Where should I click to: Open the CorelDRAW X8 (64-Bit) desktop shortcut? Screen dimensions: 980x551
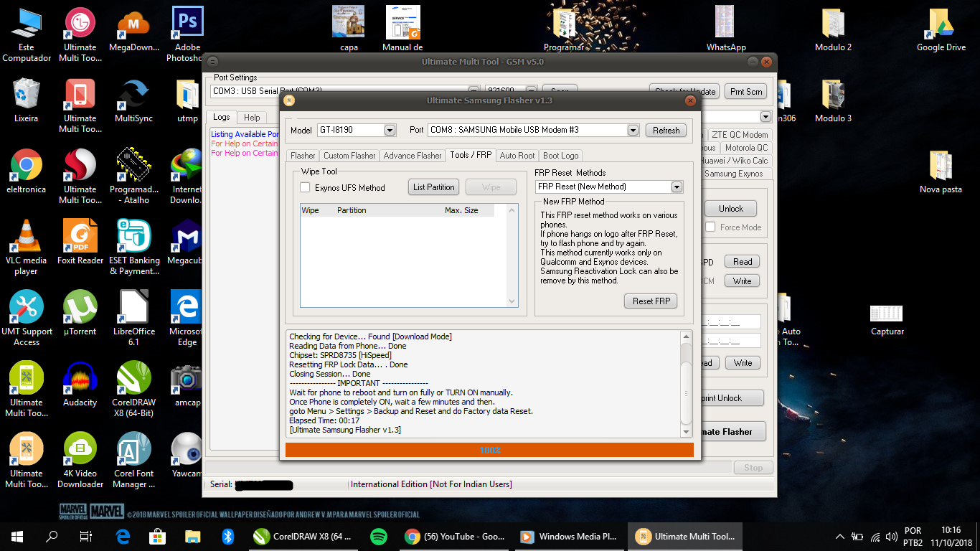pyautogui.click(x=133, y=389)
